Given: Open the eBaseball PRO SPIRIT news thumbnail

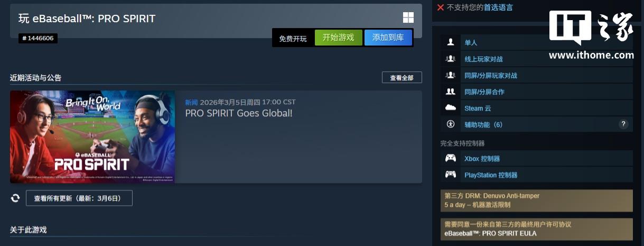Looking at the screenshot, I should pyautogui.click(x=92, y=137).
